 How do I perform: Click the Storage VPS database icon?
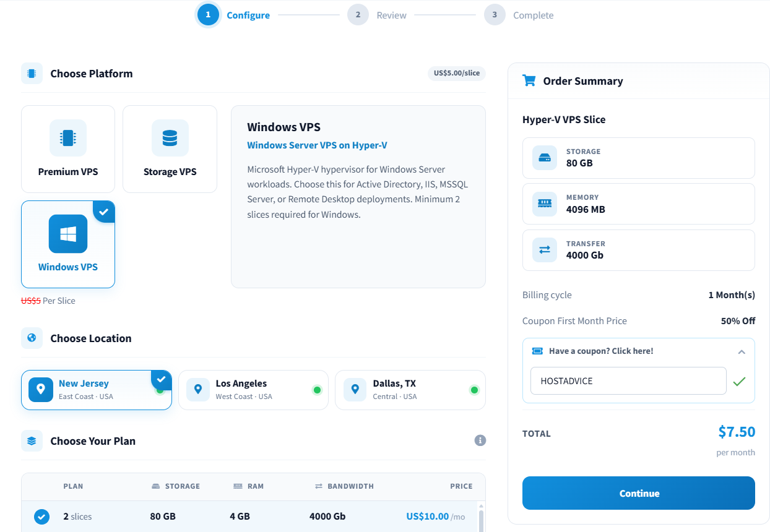pos(170,137)
